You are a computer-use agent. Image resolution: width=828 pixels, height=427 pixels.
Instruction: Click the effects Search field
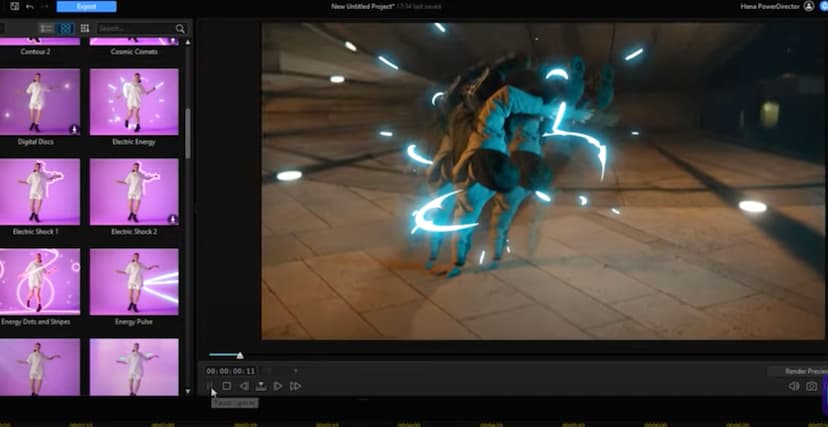tap(136, 29)
